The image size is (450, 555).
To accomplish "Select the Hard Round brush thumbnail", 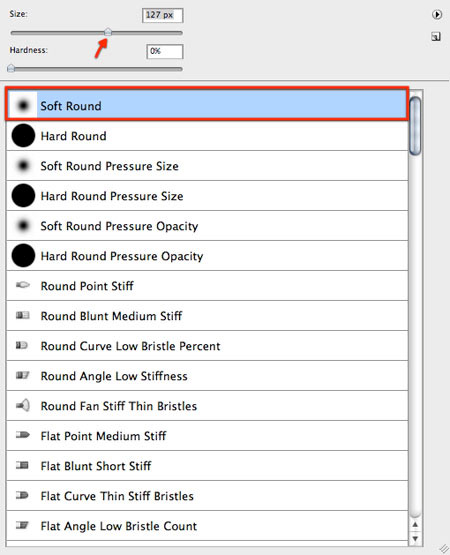I will [23, 136].
